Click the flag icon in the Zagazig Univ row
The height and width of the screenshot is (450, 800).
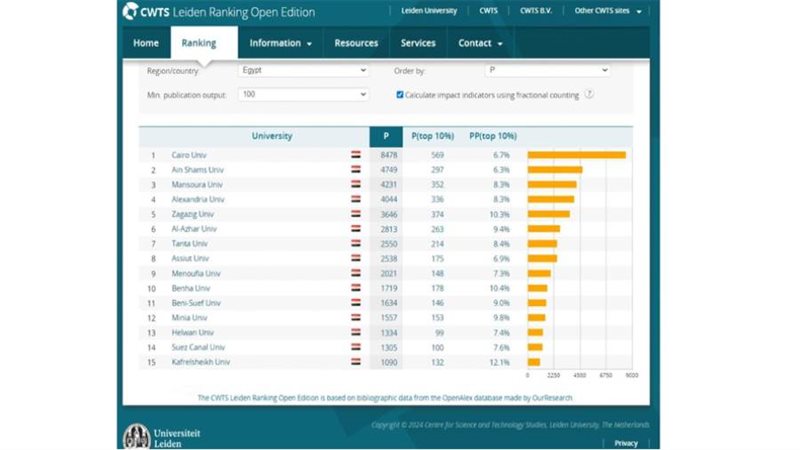click(356, 214)
